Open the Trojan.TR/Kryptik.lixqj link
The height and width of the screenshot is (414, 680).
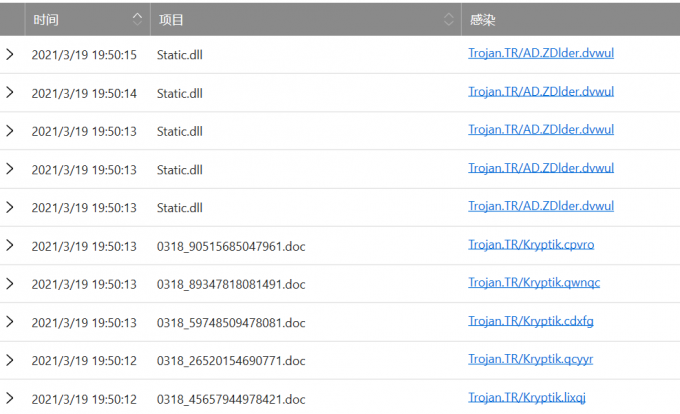click(526, 398)
